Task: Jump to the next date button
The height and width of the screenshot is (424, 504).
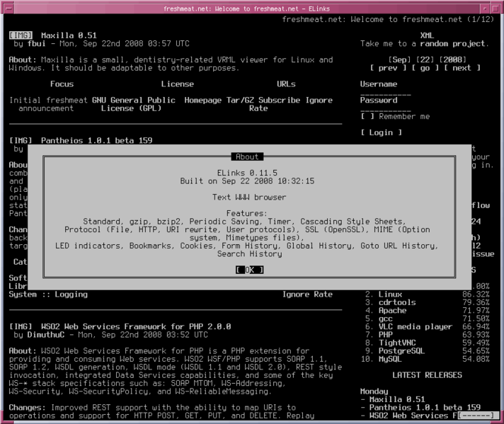Action: coord(462,68)
